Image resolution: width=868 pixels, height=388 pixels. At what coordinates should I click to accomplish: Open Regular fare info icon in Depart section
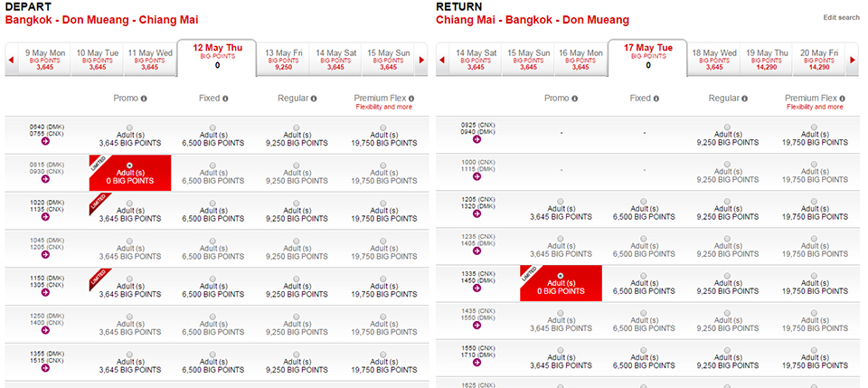(314, 99)
